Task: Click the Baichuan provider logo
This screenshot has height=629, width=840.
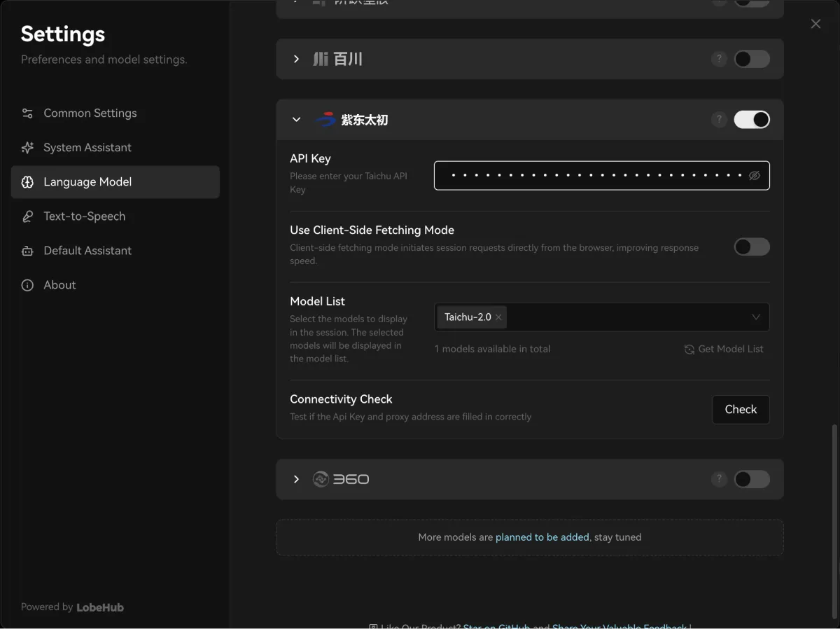Action: pyautogui.click(x=337, y=60)
